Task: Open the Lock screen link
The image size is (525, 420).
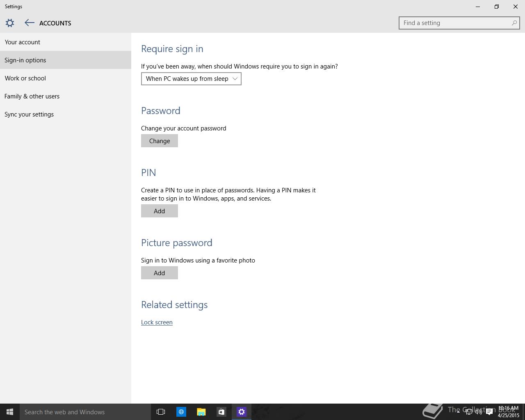Action: (x=157, y=322)
